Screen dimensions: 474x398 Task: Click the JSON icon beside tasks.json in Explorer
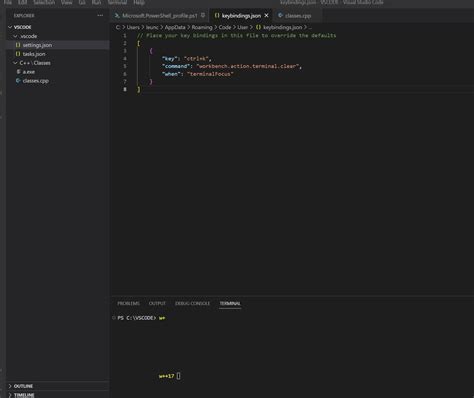point(18,54)
